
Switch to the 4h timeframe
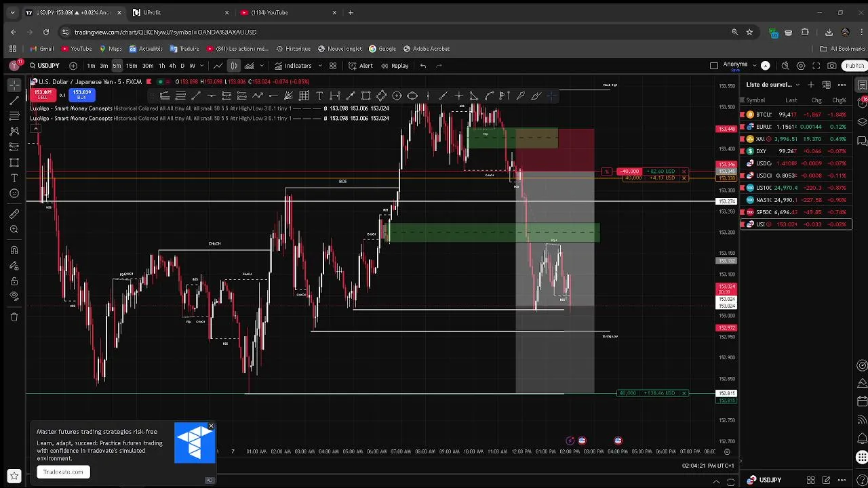(x=172, y=66)
